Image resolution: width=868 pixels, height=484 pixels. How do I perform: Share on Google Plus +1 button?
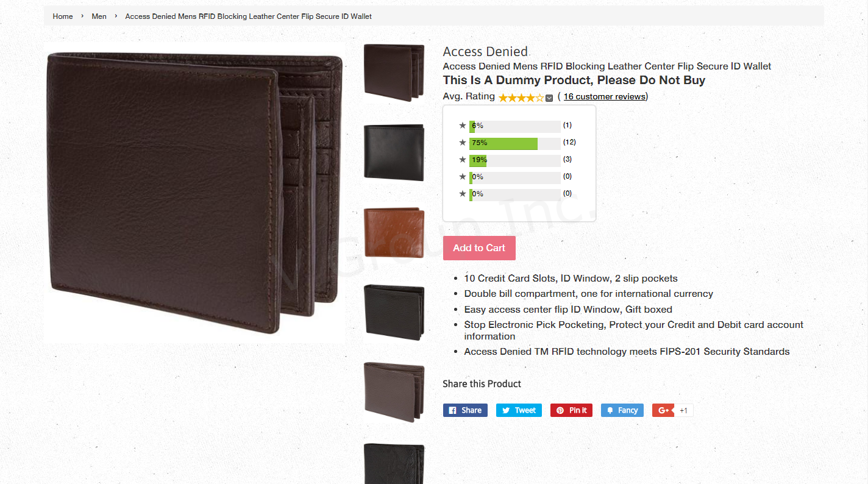click(672, 410)
